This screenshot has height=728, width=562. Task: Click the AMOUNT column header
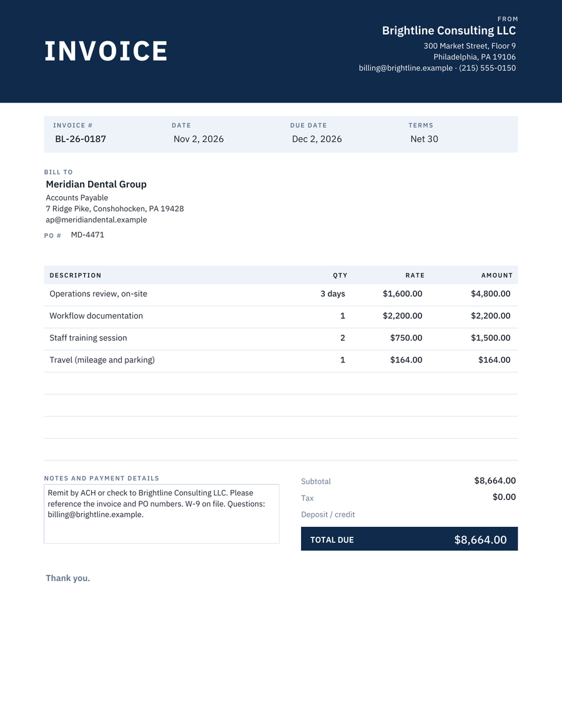click(496, 276)
